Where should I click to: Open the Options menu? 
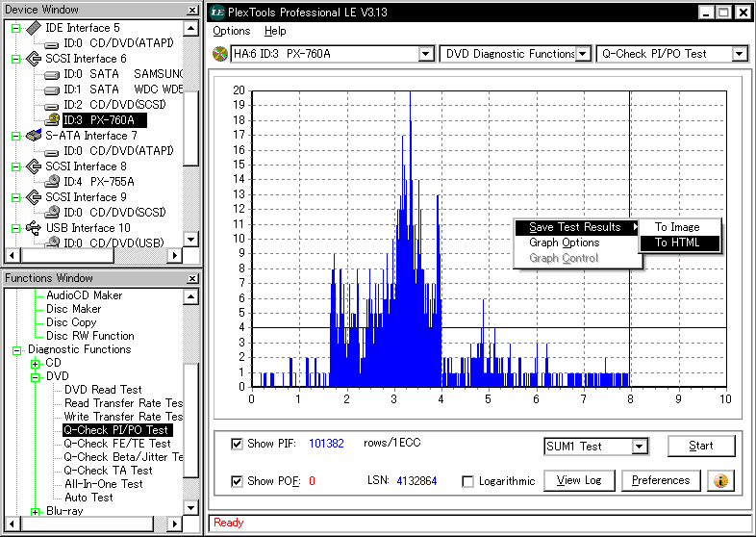[x=231, y=32]
